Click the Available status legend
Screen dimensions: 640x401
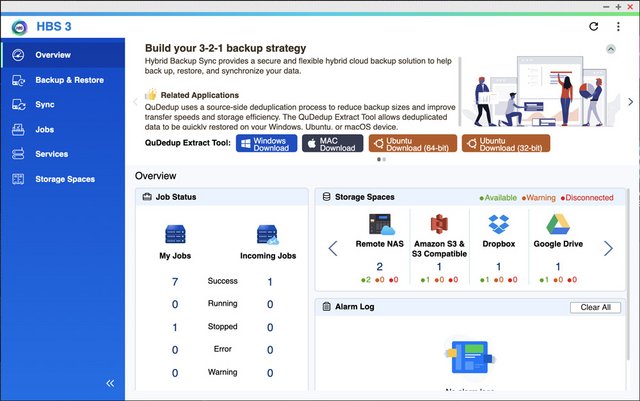click(x=498, y=198)
